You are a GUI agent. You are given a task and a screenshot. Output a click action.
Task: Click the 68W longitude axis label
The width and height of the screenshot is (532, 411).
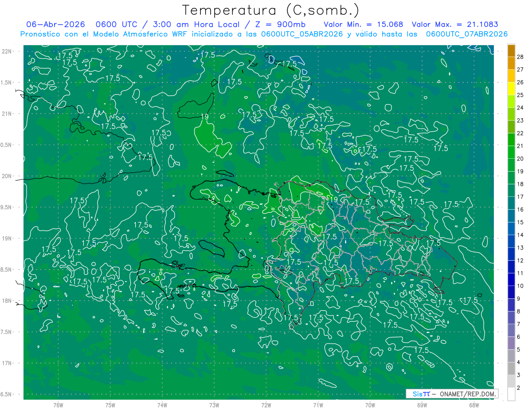tap(474, 405)
